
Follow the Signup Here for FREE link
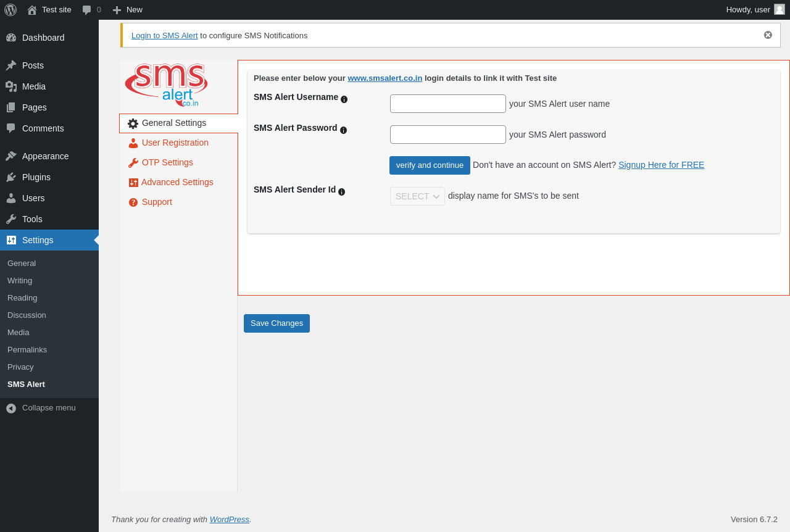point(661,165)
